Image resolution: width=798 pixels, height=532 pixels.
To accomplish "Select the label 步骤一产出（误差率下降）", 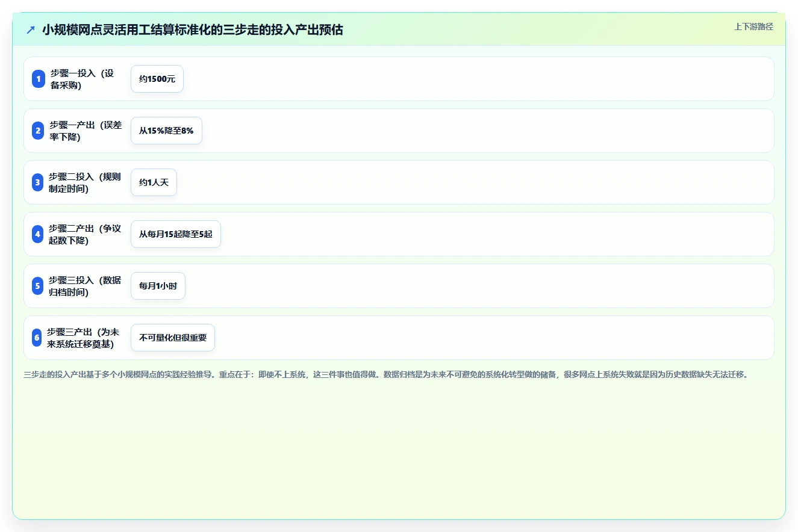I will (86, 131).
